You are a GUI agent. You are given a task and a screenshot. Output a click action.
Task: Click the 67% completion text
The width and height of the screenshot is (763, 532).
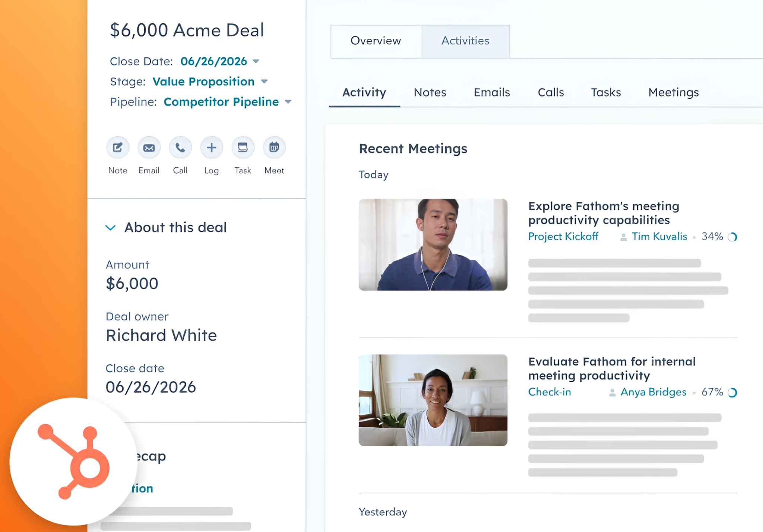(712, 392)
